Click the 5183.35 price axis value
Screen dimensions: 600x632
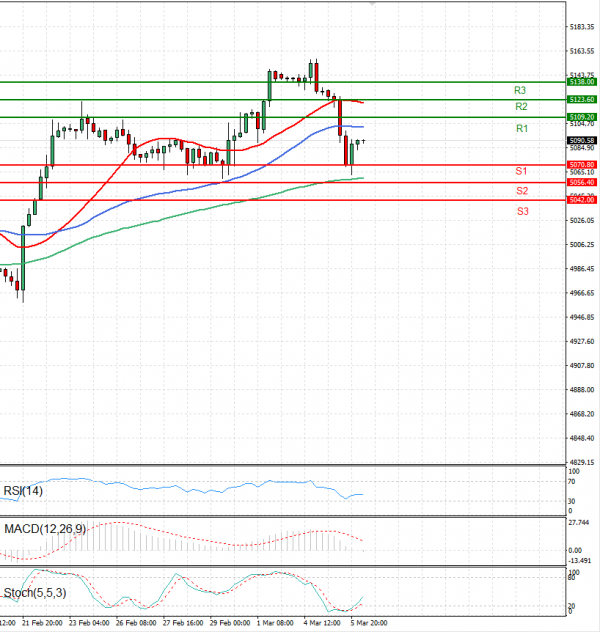(x=582, y=27)
